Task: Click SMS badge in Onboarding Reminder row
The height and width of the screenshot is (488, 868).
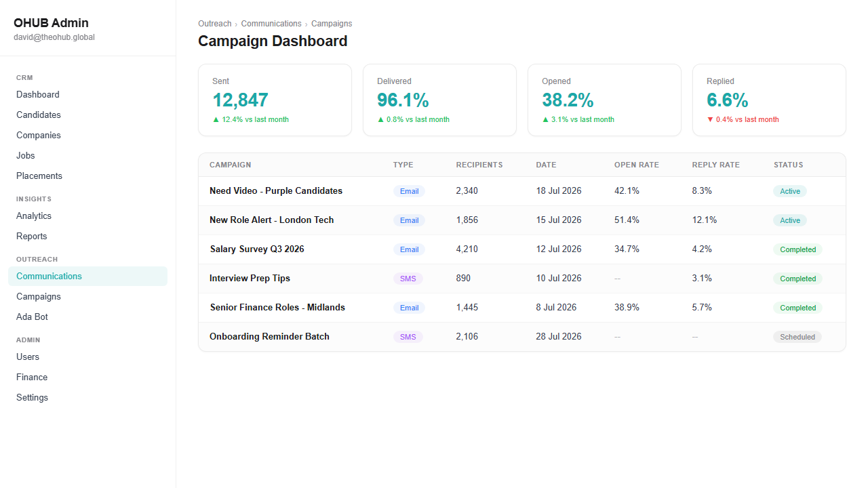Action: (408, 337)
